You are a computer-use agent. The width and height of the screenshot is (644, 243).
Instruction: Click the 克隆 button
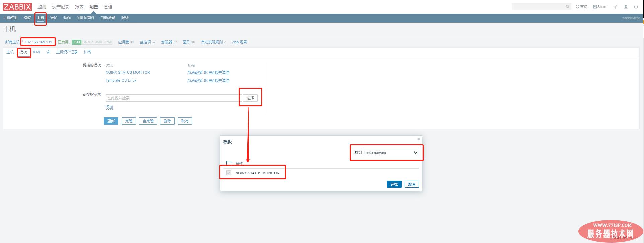[x=129, y=121]
